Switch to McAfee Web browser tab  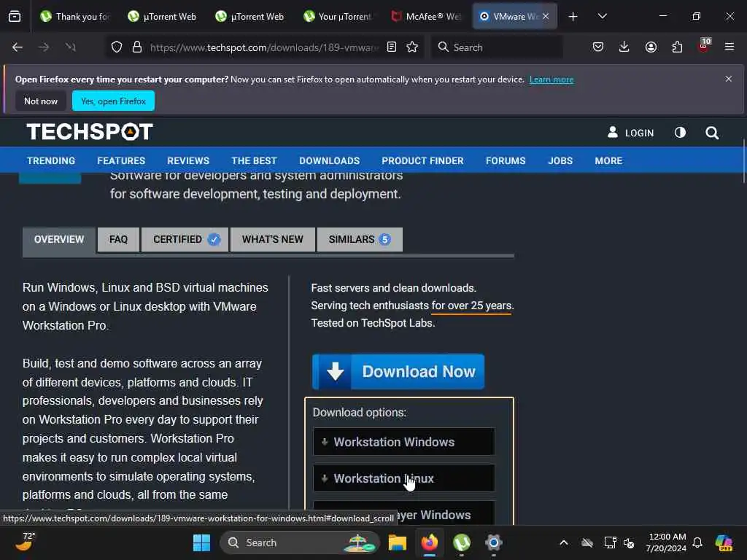(425, 16)
